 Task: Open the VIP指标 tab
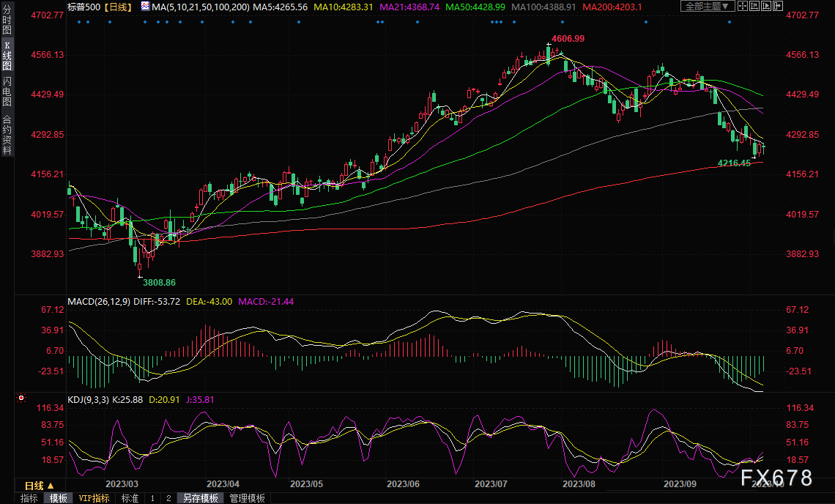[94, 498]
